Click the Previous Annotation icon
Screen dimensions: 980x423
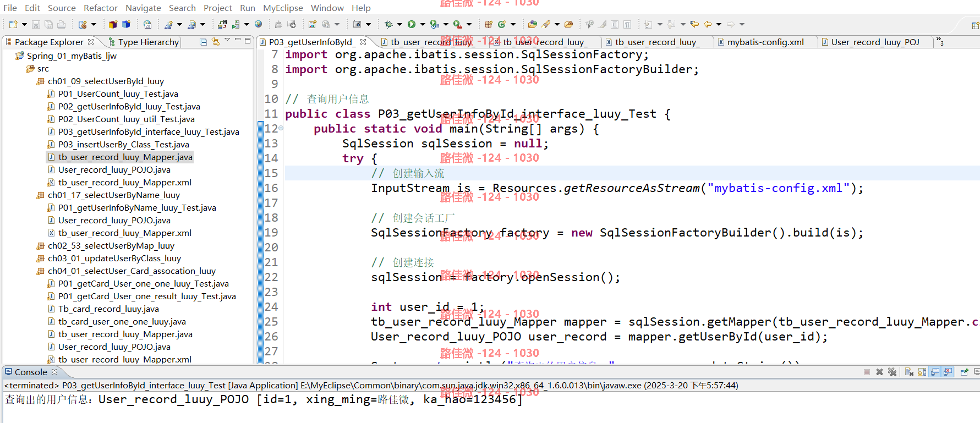tap(671, 24)
